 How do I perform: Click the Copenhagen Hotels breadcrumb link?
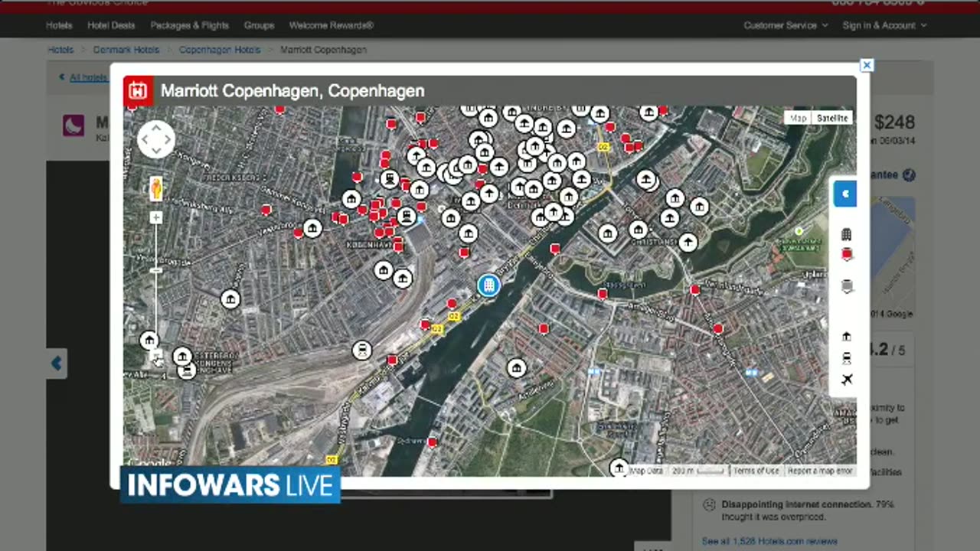click(220, 50)
